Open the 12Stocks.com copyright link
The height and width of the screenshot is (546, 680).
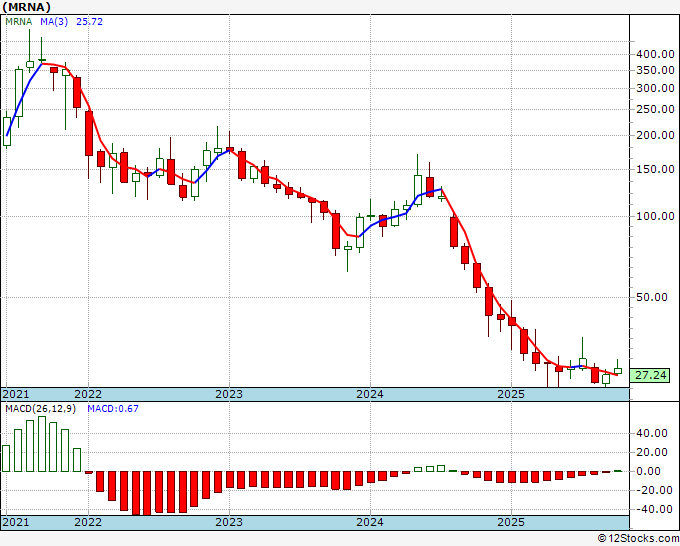click(x=638, y=539)
